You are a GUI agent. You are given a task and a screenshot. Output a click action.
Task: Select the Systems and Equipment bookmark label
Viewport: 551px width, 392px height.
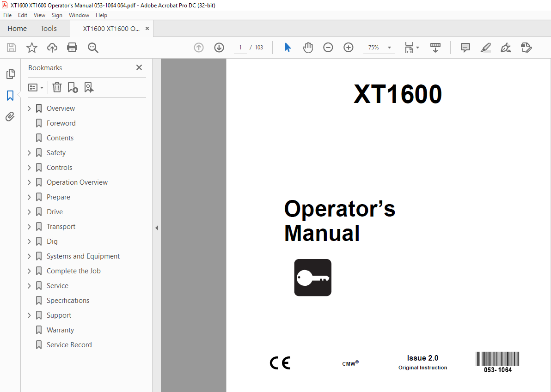coord(83,256)
